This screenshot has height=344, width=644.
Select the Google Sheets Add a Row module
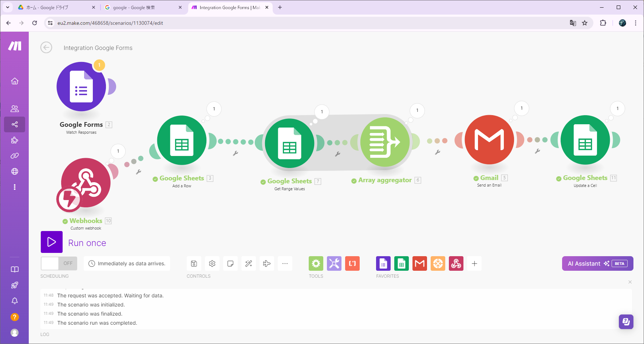coord(182,140)
